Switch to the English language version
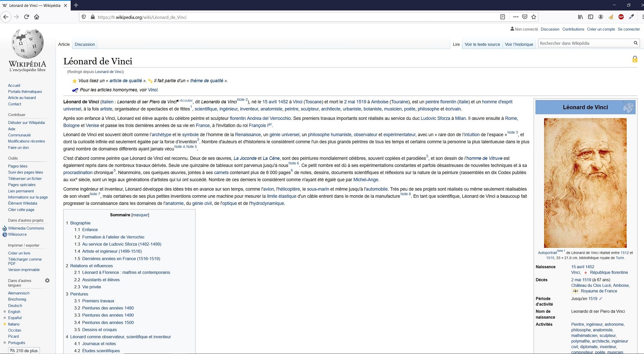This screenshot has width=644, height=354. [14, 312]
